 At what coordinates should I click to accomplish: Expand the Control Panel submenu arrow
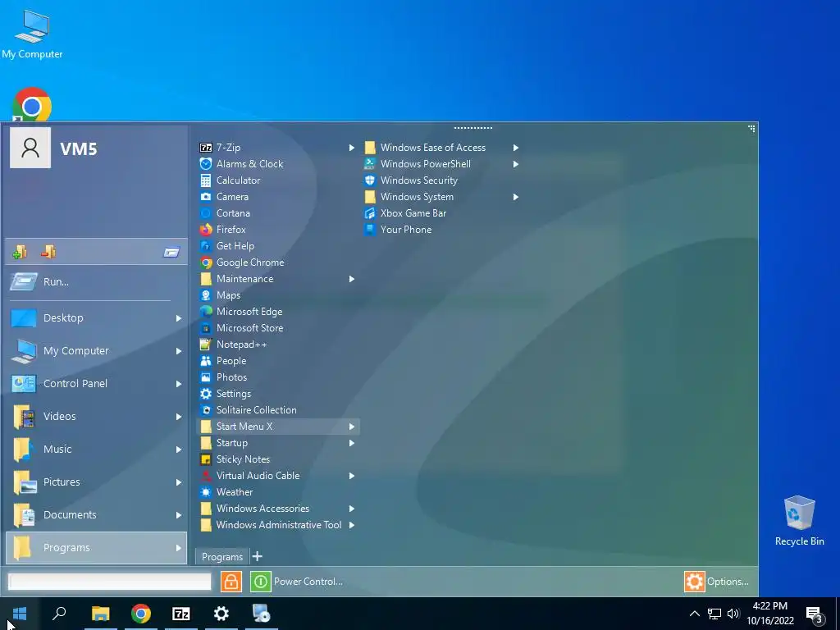pyautogui.click(x=178, y=384)
